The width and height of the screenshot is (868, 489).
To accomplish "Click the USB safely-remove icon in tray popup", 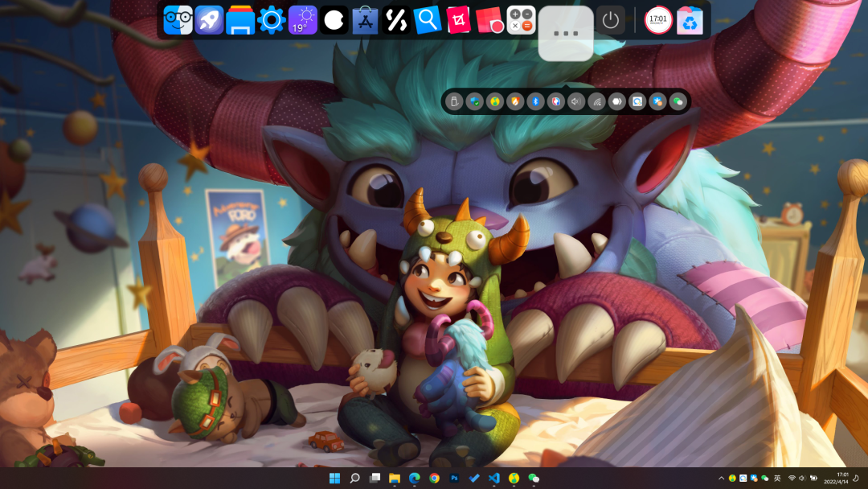I will pyautogui.click(x=454, y=101).
